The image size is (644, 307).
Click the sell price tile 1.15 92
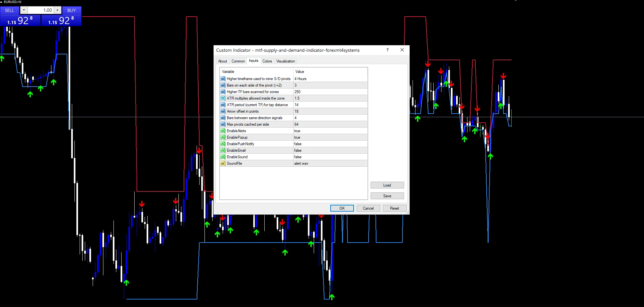[x=20, y=21]
